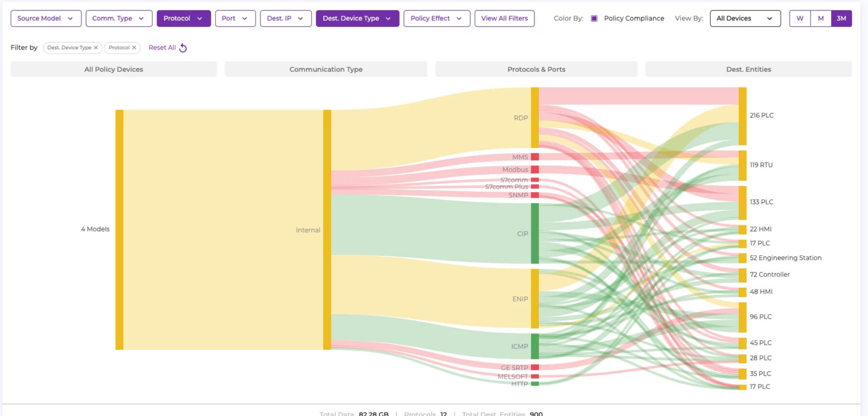Click the green CIP protocol bar

535,234
